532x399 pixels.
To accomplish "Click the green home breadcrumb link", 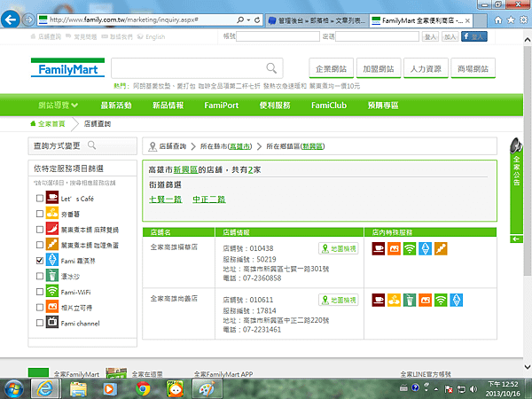I will [48, 124].
